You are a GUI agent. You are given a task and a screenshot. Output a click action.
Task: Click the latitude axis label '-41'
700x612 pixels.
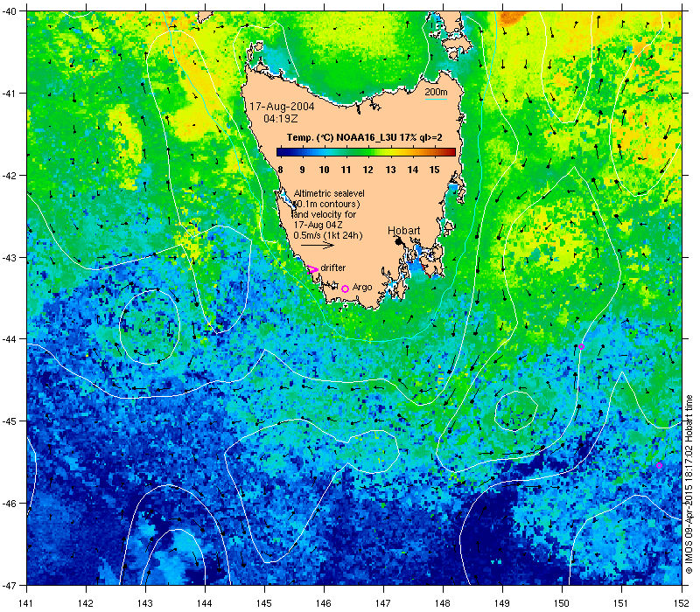(9, 94)
